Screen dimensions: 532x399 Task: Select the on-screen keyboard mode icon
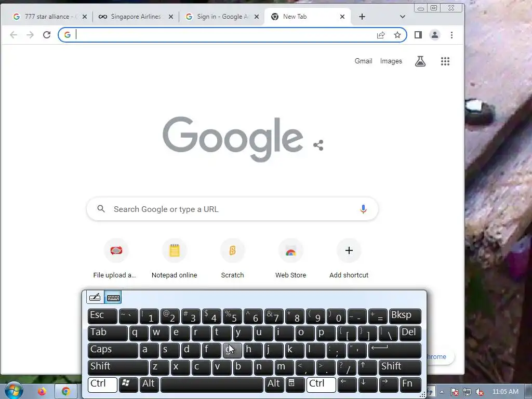tap(113, 298)
